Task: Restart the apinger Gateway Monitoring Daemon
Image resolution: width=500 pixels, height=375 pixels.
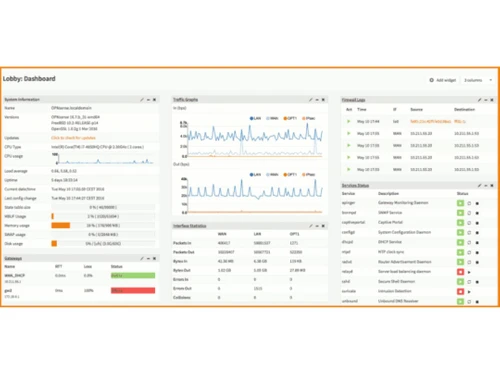Action: (x=469, y=203)
